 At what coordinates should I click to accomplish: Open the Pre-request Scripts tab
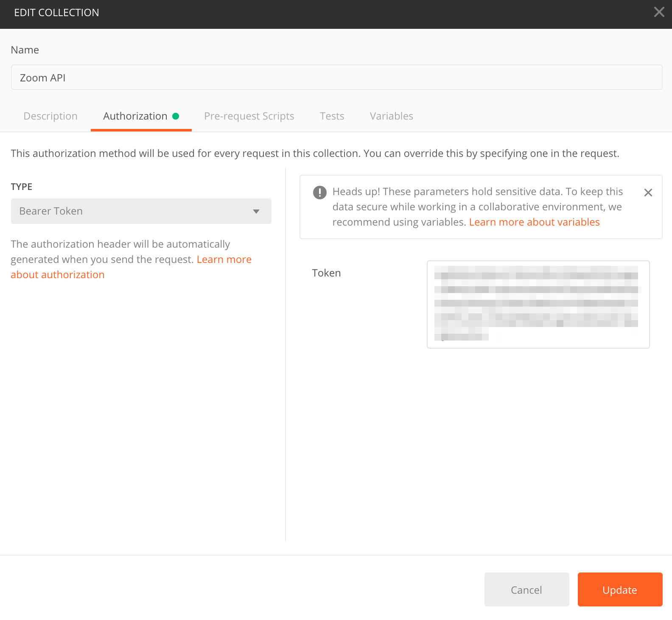tap(249, 116)
